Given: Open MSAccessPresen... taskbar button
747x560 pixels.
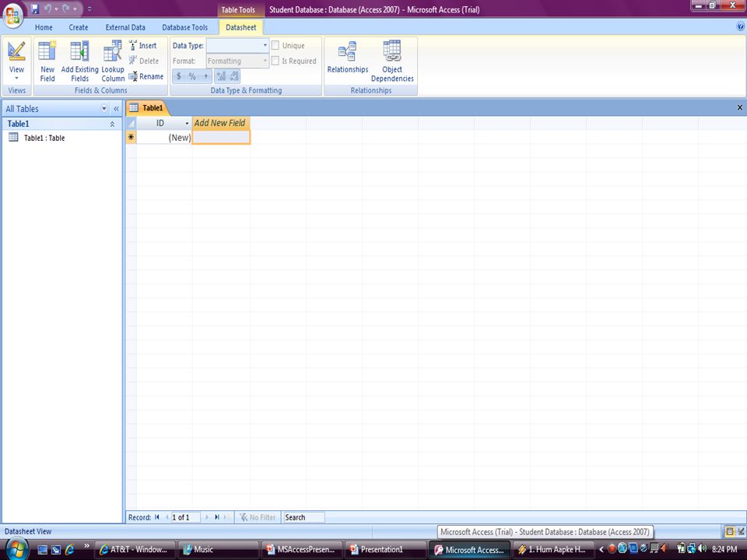Looking at the screenshot, I should (302, 550).
